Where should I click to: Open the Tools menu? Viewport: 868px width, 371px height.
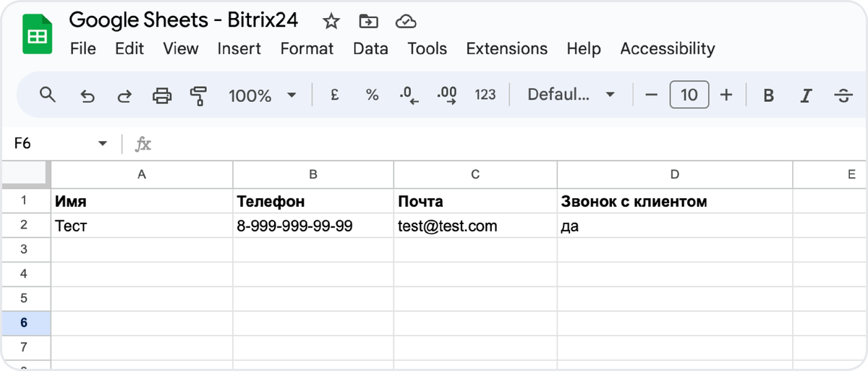(427, 48)
